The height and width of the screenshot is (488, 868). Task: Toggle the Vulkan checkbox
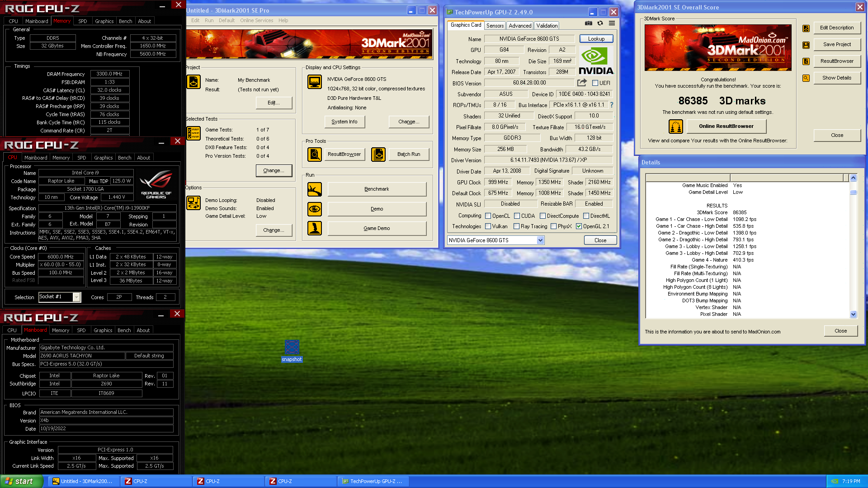(x=488, y=226)
